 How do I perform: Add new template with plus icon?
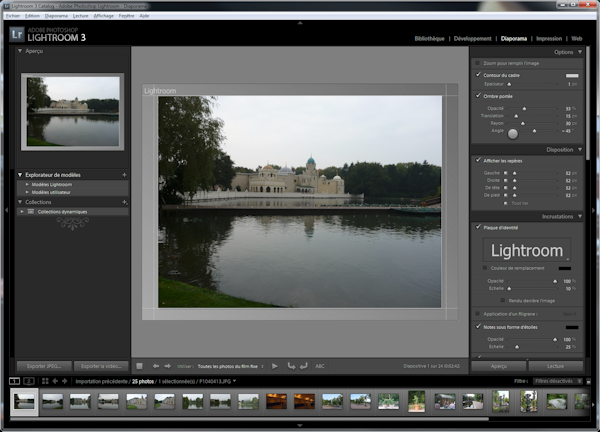124,175
